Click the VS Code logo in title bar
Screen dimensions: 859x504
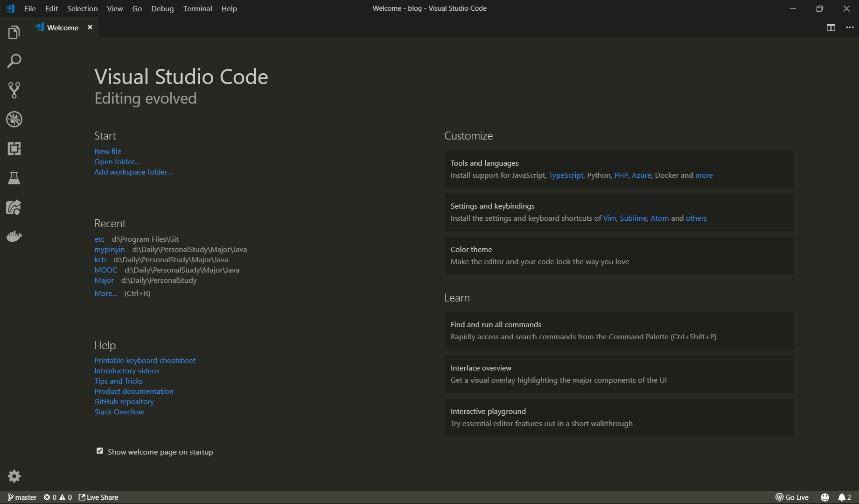click(x=10, y=8)
